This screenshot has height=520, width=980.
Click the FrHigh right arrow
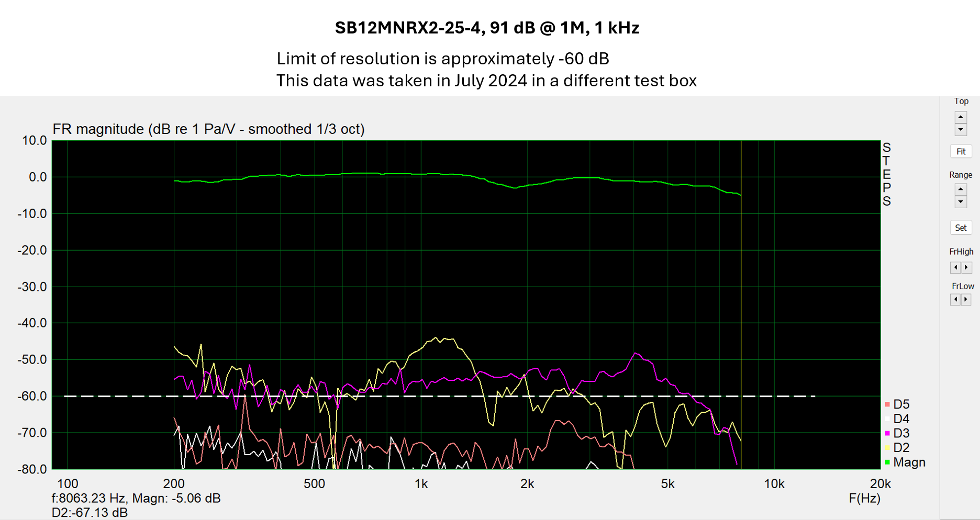point(966,267)
